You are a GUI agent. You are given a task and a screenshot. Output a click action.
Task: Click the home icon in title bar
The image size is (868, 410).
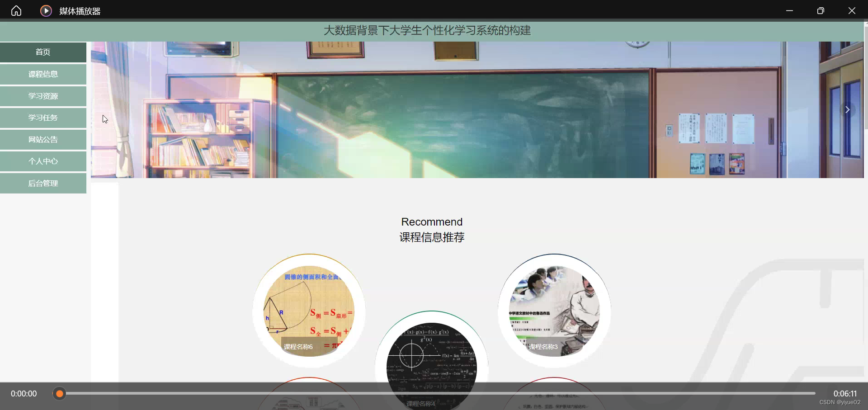(16, 10)
